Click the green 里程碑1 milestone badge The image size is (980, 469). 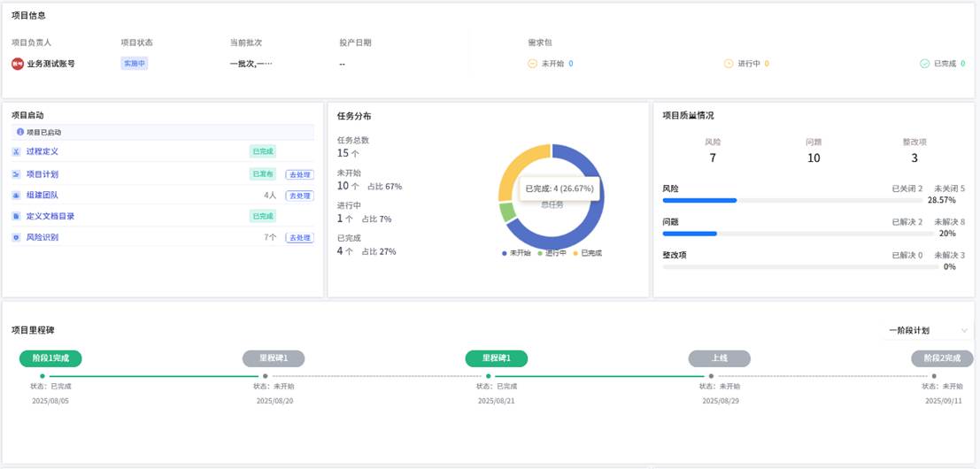(x=497, y=358)
